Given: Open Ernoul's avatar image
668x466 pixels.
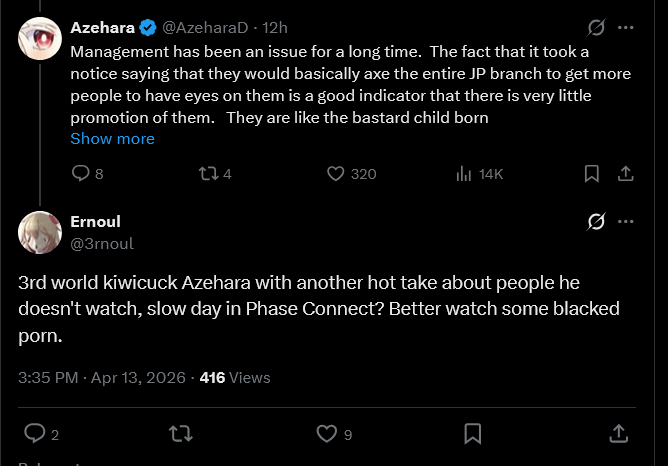Looking at the screenshot, I should (x=40, y=233).
